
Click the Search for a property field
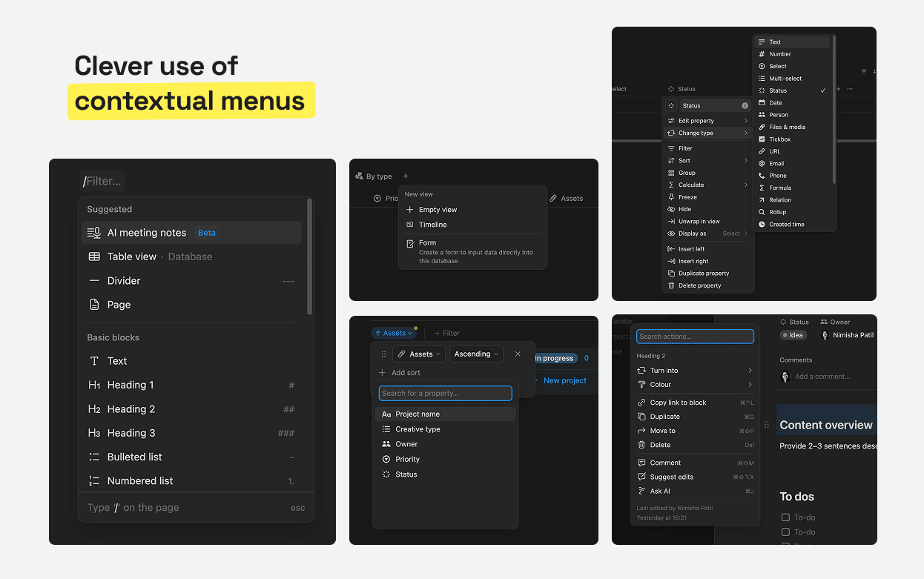(x=445, y=393)
